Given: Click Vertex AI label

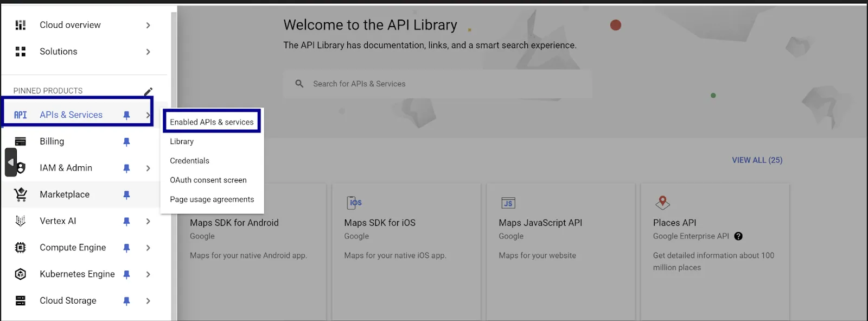Looking at the screenshot, I should click(58, 221).
